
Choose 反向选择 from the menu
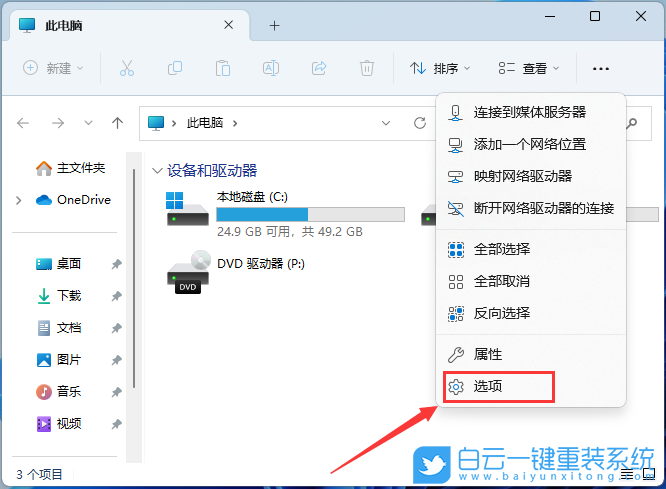[x=531, y=314]
